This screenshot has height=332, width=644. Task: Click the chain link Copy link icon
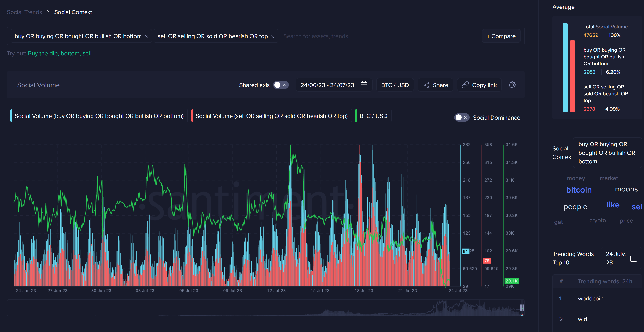[465, 85]
